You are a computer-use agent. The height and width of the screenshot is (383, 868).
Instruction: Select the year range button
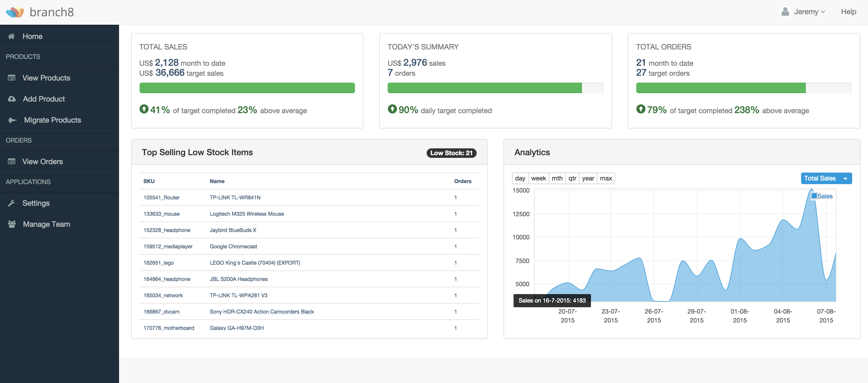pos(588,178)
